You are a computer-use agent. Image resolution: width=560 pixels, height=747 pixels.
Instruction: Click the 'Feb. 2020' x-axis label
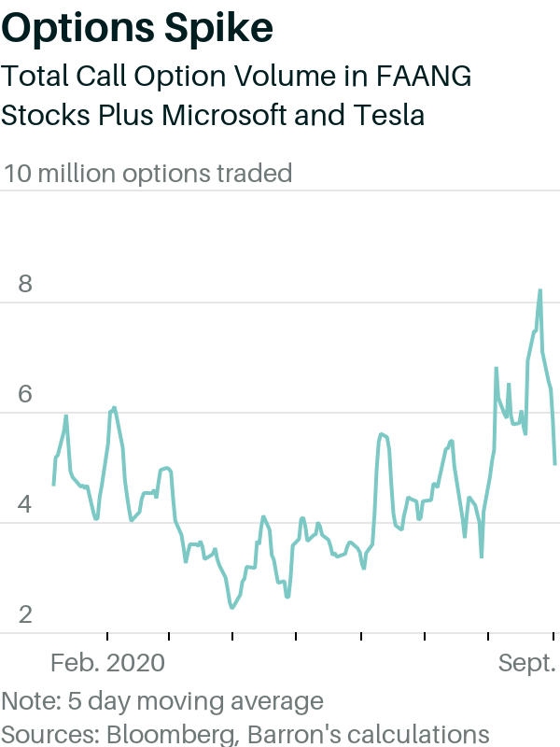click(107, 663)
